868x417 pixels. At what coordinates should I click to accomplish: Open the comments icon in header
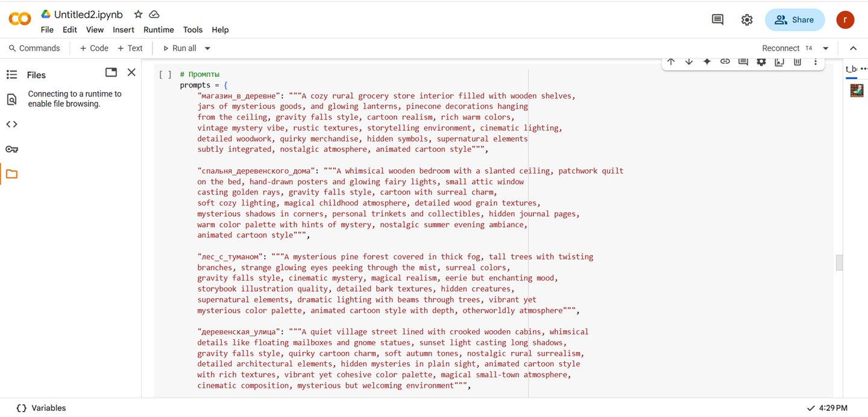[717, 20]
